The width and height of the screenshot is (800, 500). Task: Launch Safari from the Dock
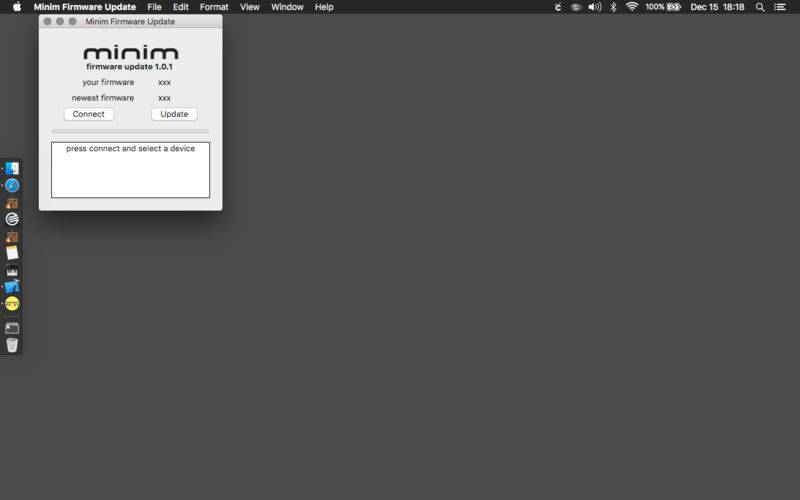coord(12,185)
